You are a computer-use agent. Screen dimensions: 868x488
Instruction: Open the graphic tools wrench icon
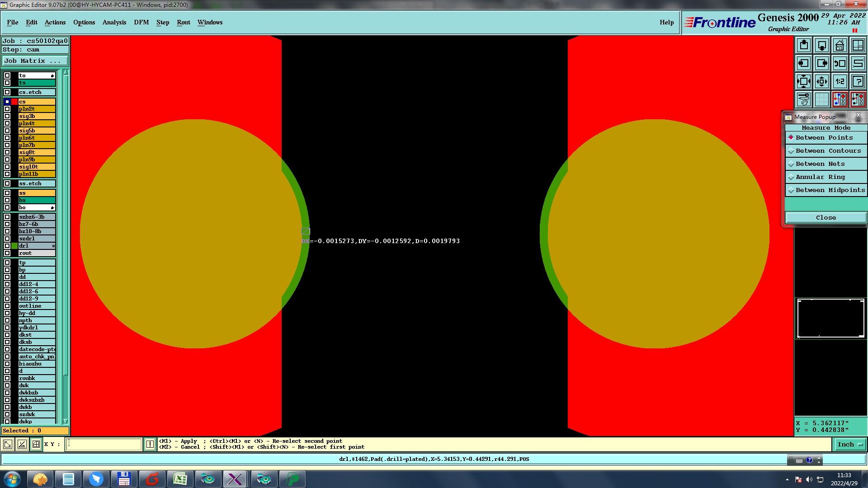pyautogui.click(x=804, y=99)
